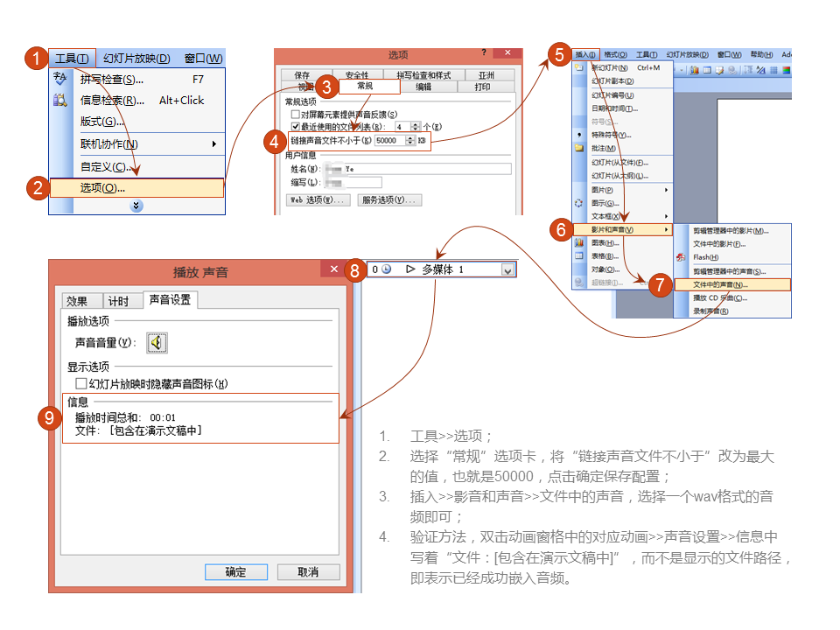Click the 确定 button in sound dialog
The height and width of the screenshot is (630, 840).
click(235, 572)
